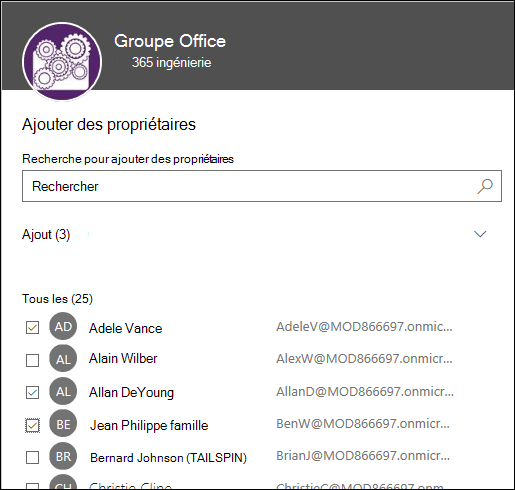Click the AL avatar for Allan DeYoung
Screen dimensions: 515x490
coord(63,391)
